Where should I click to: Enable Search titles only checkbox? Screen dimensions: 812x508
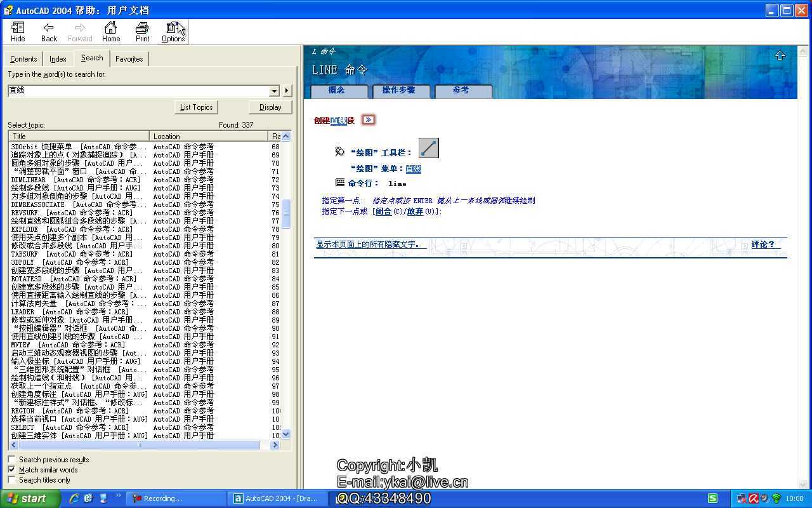(x=12, y=480)
